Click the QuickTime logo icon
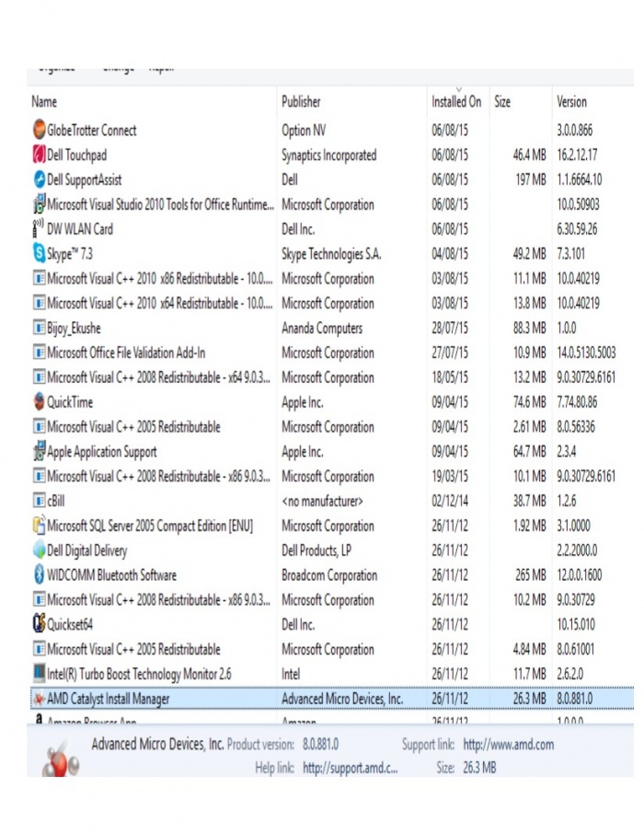Image resolution: width=644 pixels, height=834 pixels. [x=39, y=401]
